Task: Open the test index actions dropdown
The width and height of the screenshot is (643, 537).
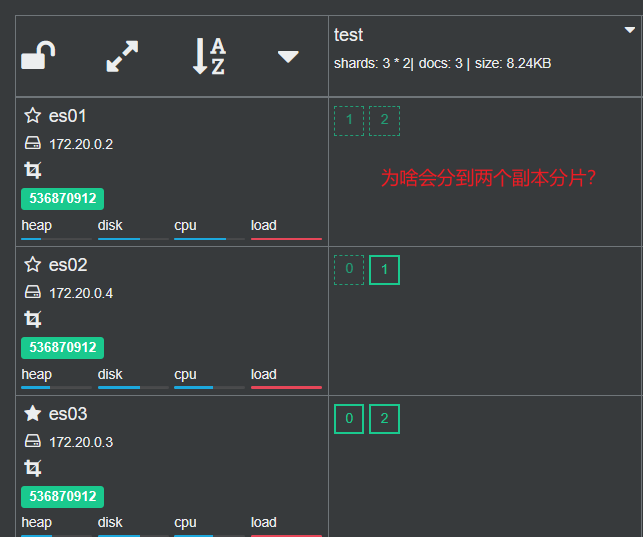Action: [x=629, y=30]
